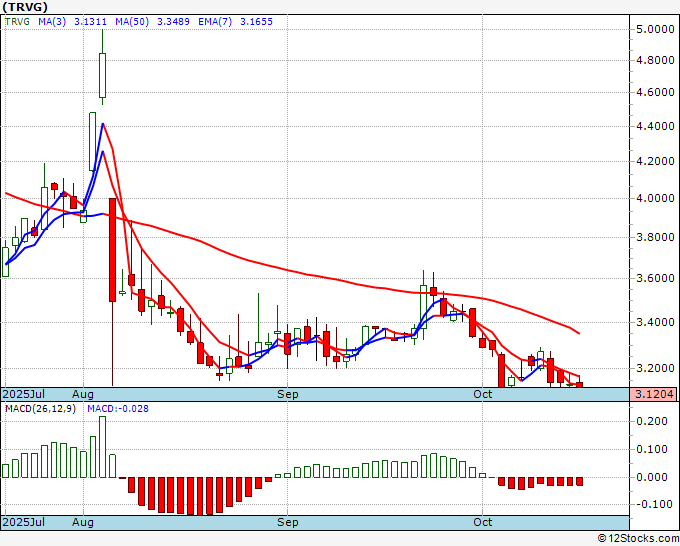Viewport: 680px width, 546px height.
Task: Click the 4.2000 price axis label
Action: coord(655,161)
